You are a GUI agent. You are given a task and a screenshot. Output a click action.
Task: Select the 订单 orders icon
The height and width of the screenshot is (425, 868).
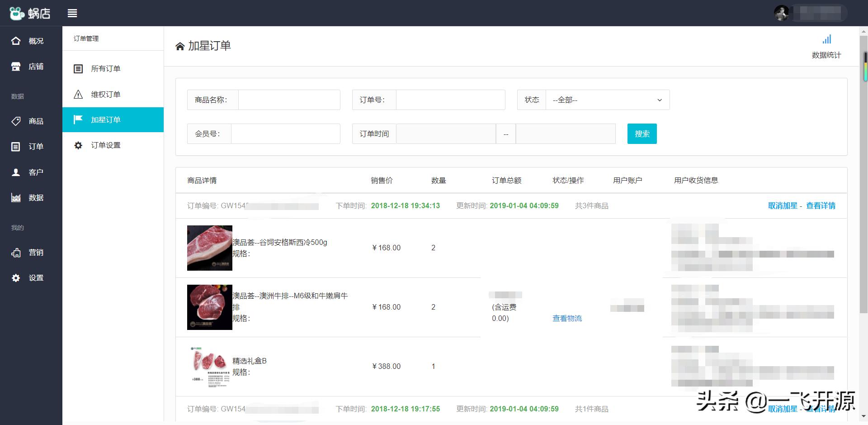pos(31,147)
